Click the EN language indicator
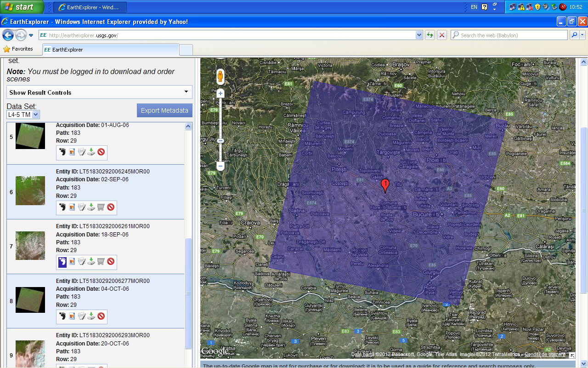 pos(474,7)
